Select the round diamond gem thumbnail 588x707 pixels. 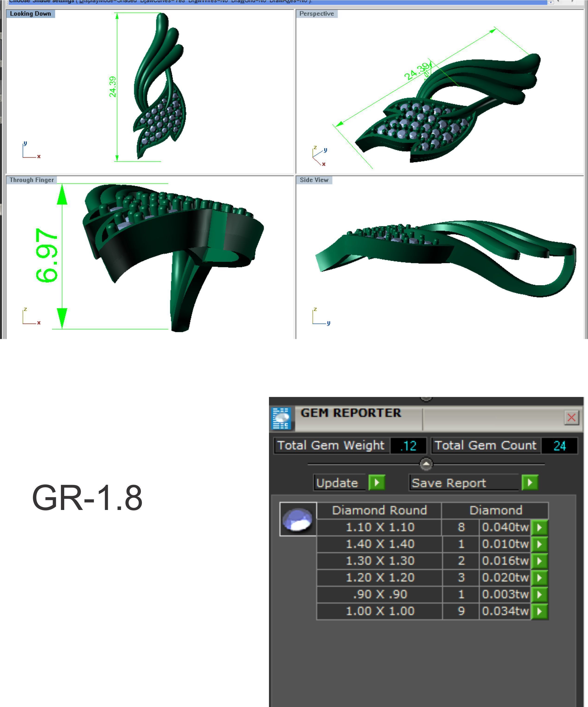pyautogui.click(x=298, y=519)
